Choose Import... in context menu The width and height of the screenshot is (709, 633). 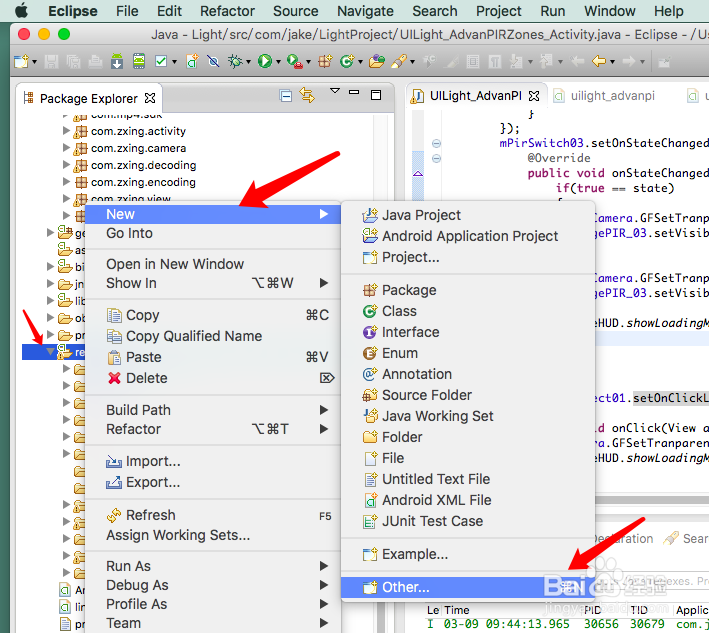[x=213, y=461]
